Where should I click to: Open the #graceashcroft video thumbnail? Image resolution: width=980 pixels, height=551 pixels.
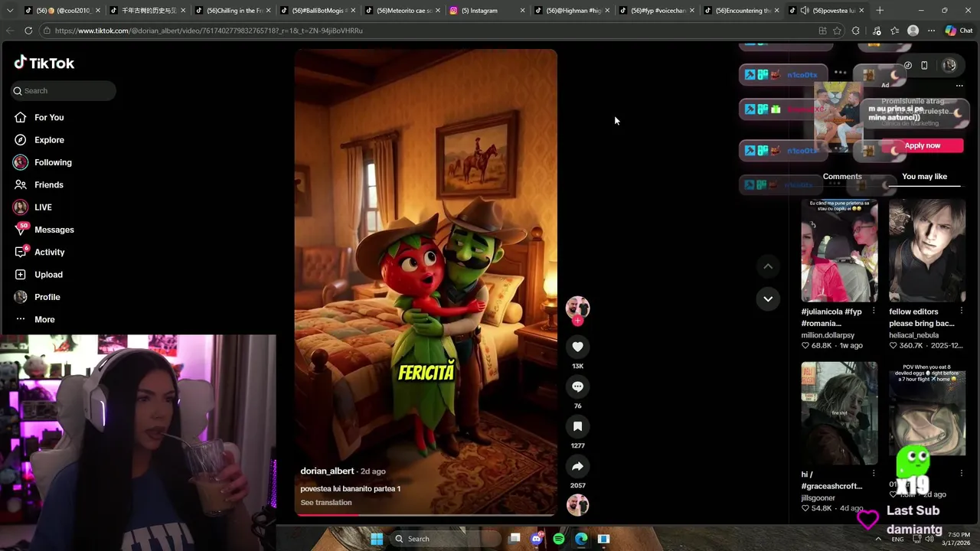(839, 413)
